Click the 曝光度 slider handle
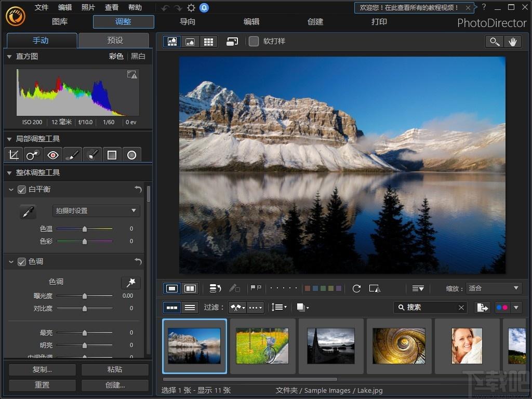 (85, 296)
